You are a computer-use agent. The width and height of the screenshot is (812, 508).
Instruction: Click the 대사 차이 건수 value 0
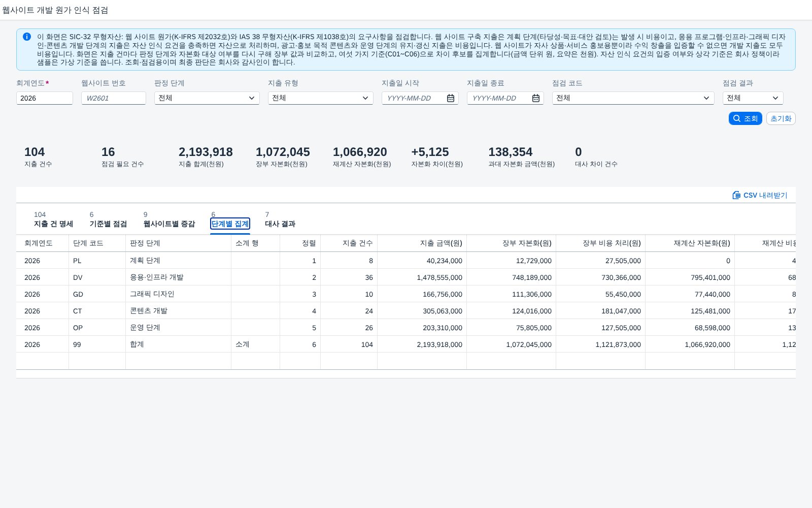click(578, 152)
